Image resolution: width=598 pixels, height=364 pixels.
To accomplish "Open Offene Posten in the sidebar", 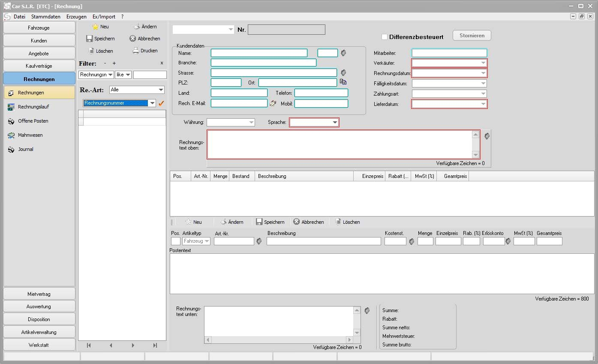I will 33,121.
